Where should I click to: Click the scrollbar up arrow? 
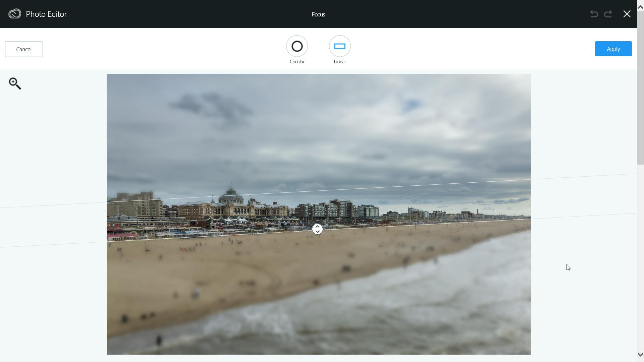pos(640,7)
